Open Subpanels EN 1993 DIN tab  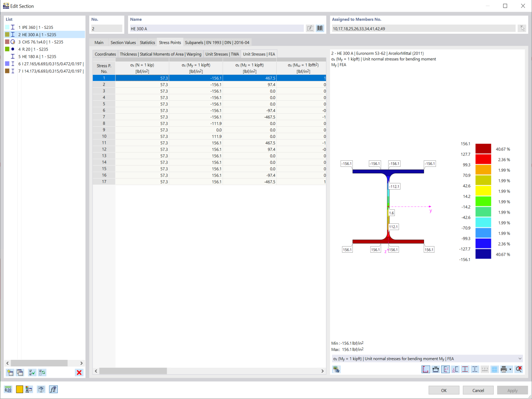217,43
